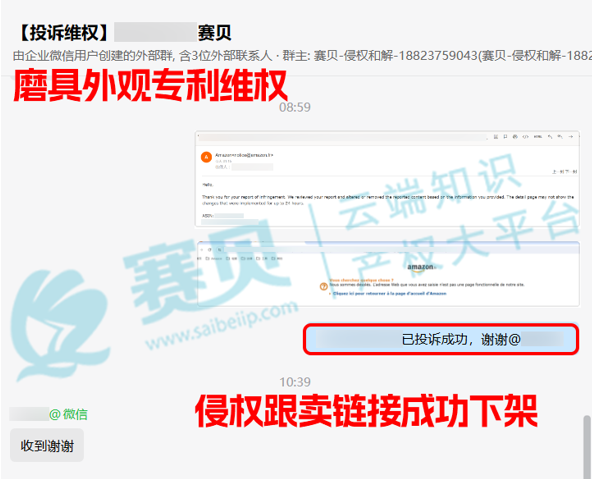The image size is (592, 479).
Task: Click the bookmark flag icon in the email toolbar
Action: tap(505, 137)
